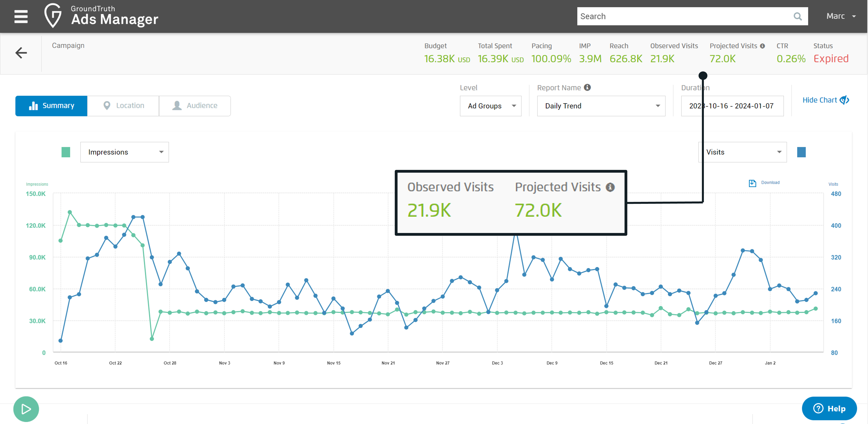Click the 100.09% pacing value
The height and width of the screenshot is (424, 868).
tap(551, 59)
